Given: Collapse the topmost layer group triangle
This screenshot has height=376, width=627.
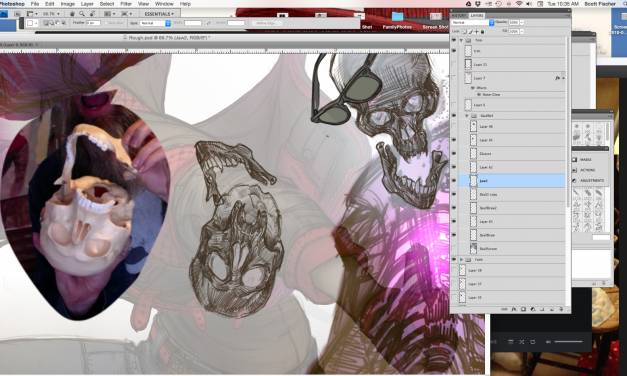Looking at the screenshot, I should coord(461,40).
